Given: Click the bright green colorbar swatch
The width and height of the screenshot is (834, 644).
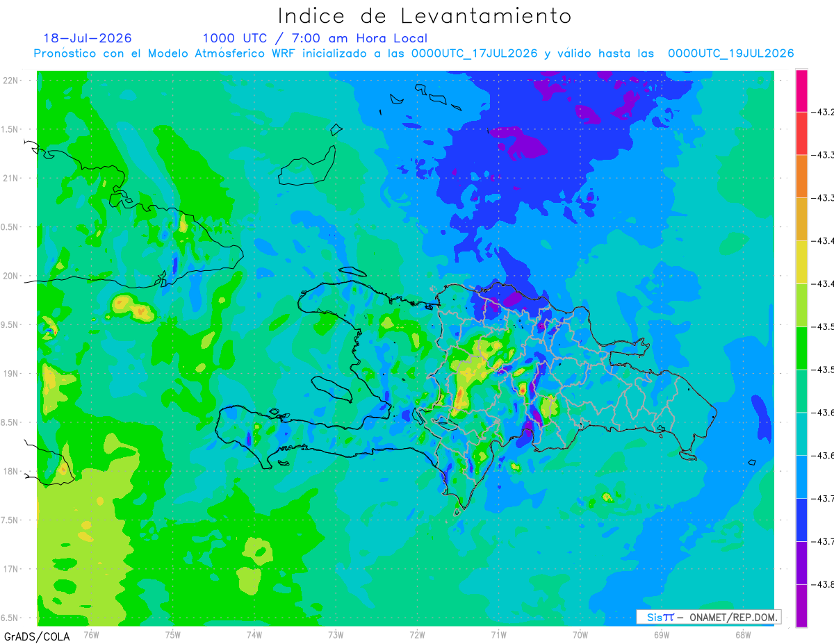Looking at the screenshot, I should pos(801,348).
